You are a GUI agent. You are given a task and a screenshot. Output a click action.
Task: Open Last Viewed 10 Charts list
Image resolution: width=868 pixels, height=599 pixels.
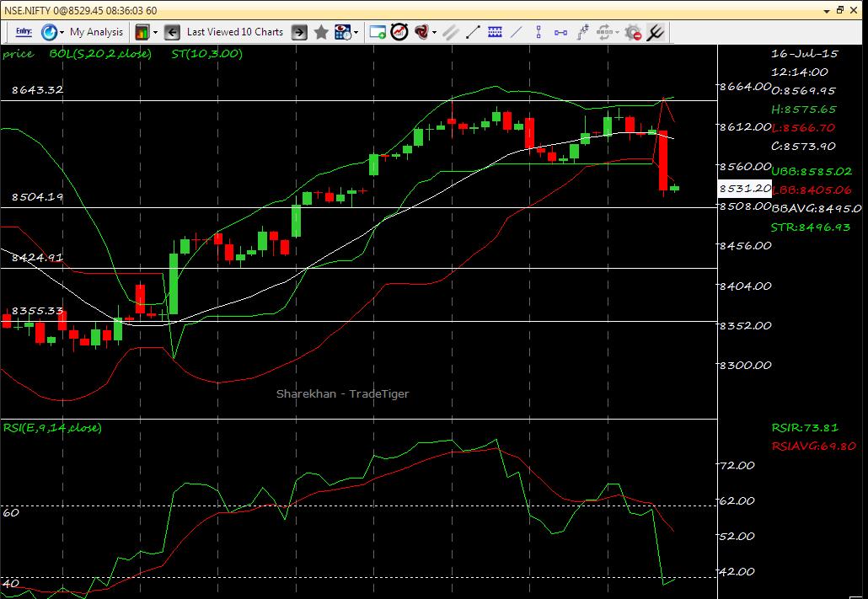click(235, 32)
